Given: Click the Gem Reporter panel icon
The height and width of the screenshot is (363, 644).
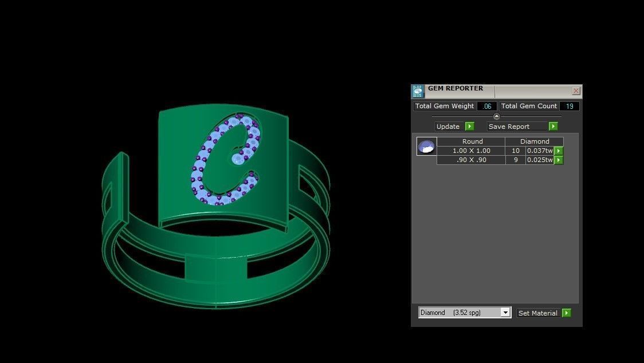Looking at the screenshot, I should (x=418, y=91).
